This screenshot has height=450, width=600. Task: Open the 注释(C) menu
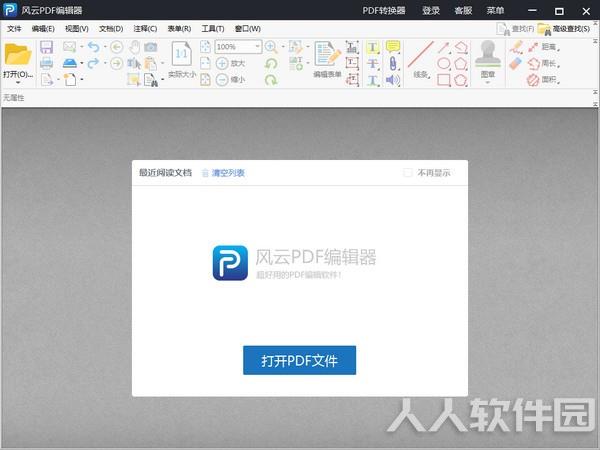pos(145,29)
